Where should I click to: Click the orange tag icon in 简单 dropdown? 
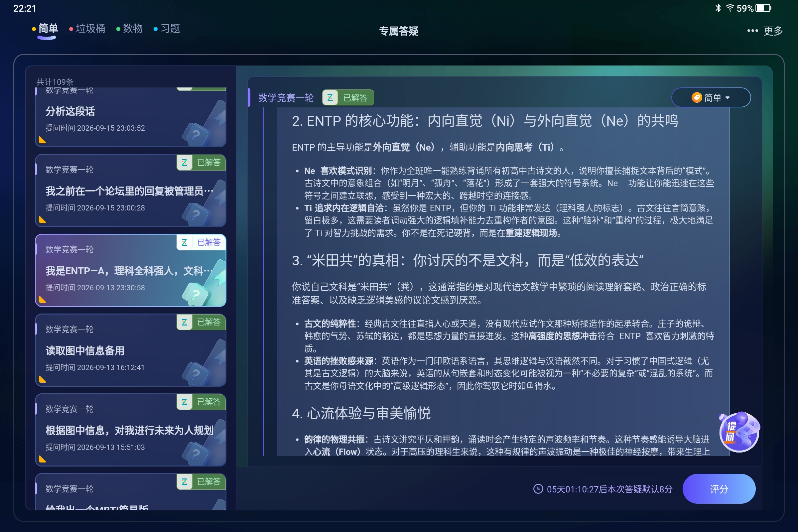[x=697, y=98]
